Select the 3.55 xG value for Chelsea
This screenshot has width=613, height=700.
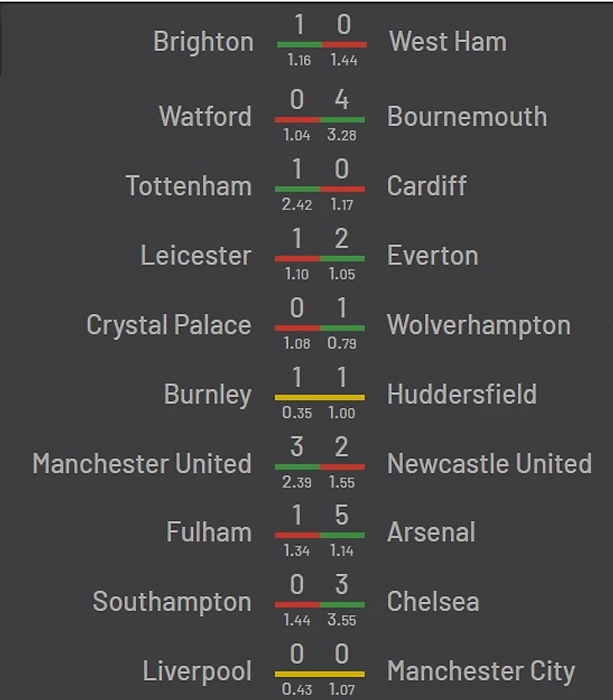tap(342, 620)
